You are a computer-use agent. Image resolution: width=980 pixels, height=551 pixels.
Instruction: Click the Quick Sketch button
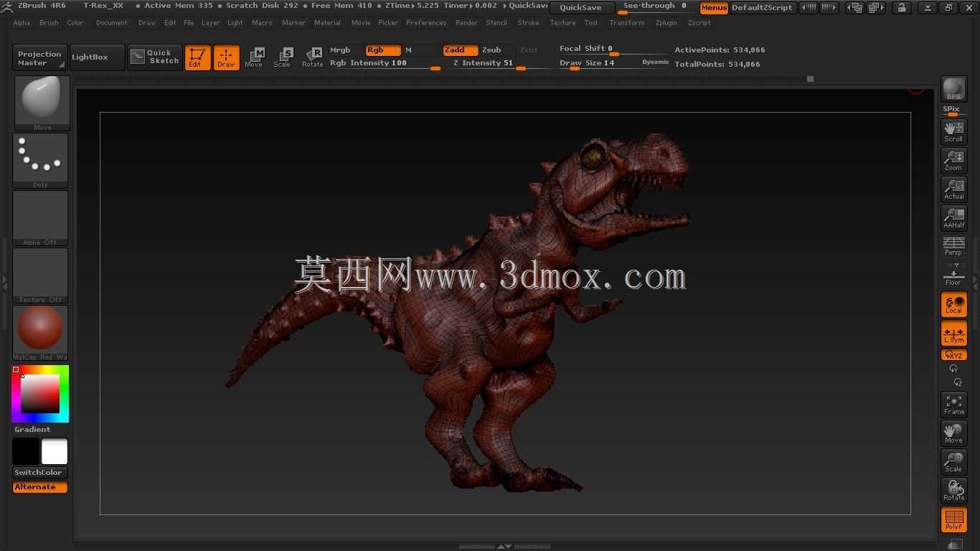[155, 57]
